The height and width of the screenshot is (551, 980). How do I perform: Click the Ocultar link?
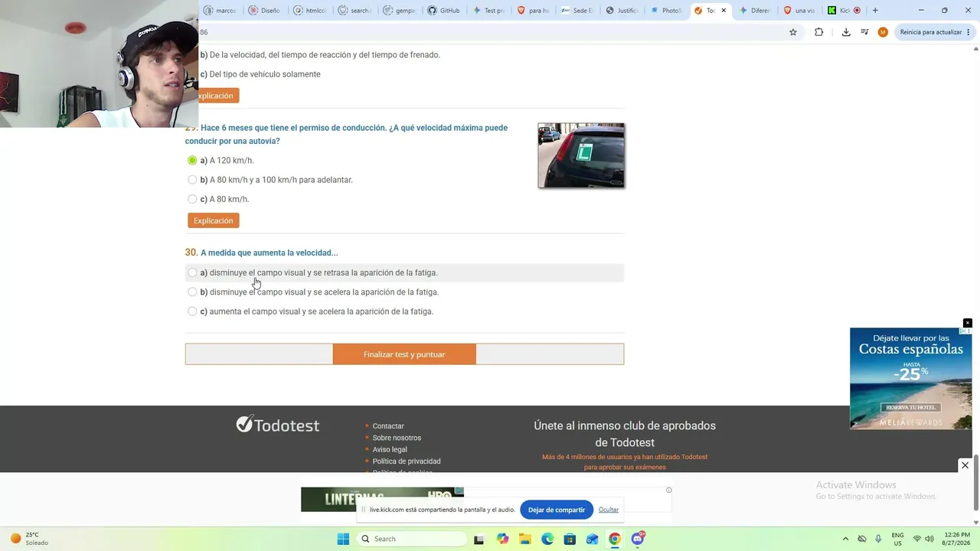click(609, 510)
